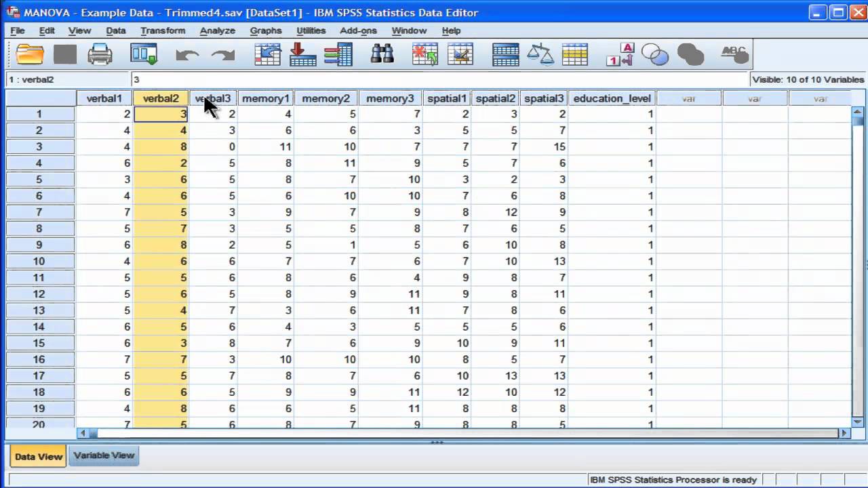The width and height of the screenshot is (868, 488).
Task: Recall recently used dialogs icon
Action: click(144, 54)
